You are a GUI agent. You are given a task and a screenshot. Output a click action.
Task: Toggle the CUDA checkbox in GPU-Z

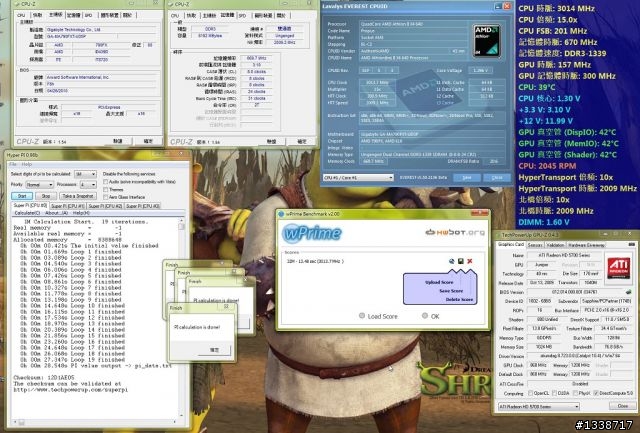coord(554,393)
